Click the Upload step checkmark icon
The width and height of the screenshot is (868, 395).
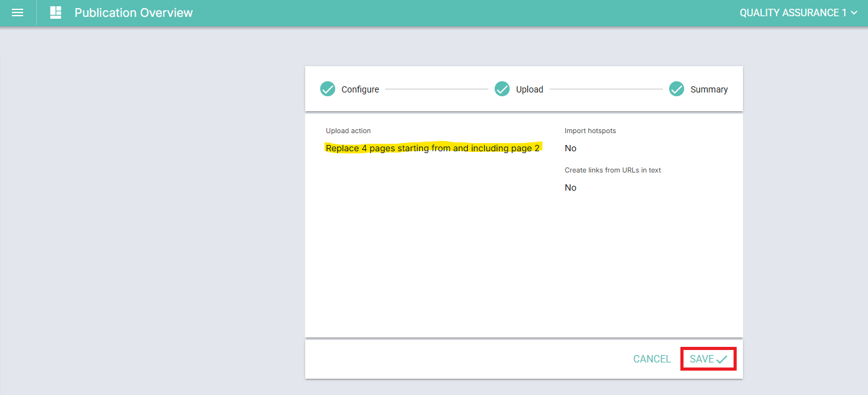[x=502, y=89]
